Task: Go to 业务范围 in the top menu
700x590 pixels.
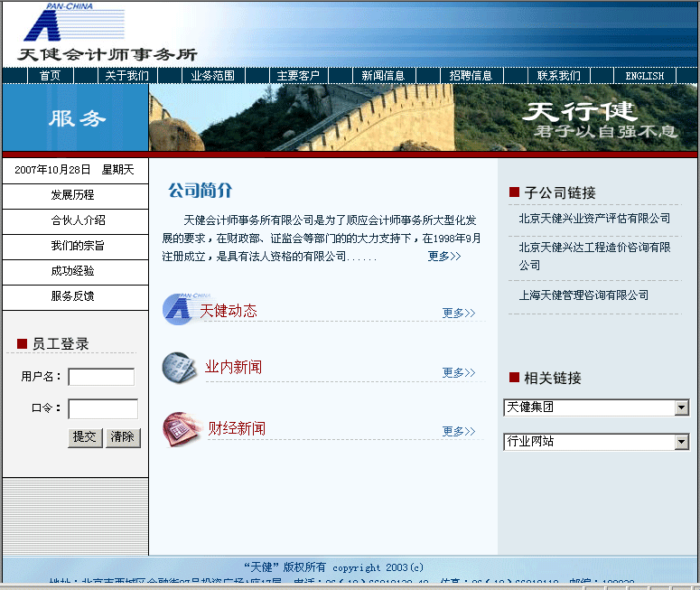Action: 212,76
